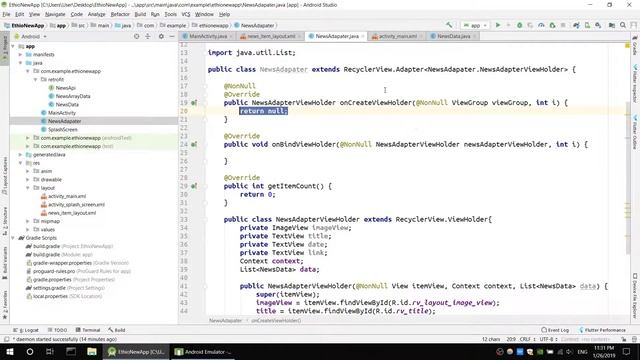Viewport: 640px width, 360px height.
Task: Open the Build menu
Action: [140, 14]
